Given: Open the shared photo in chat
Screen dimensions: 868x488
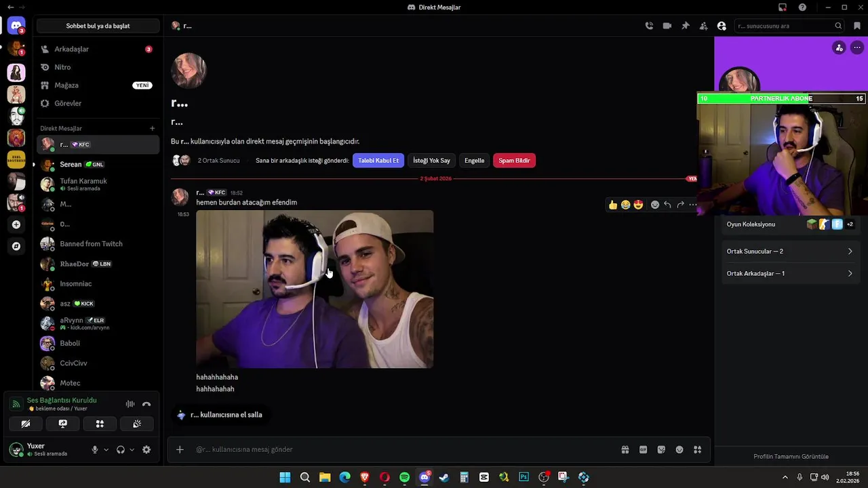Looking at the screenshot, I should pos(315,289).
